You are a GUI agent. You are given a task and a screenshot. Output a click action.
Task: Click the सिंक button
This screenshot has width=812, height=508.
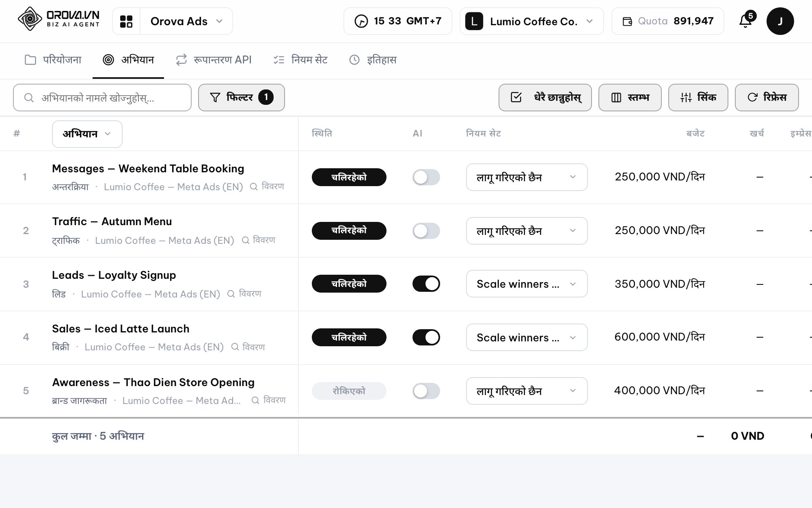click(x=698, y=98)
